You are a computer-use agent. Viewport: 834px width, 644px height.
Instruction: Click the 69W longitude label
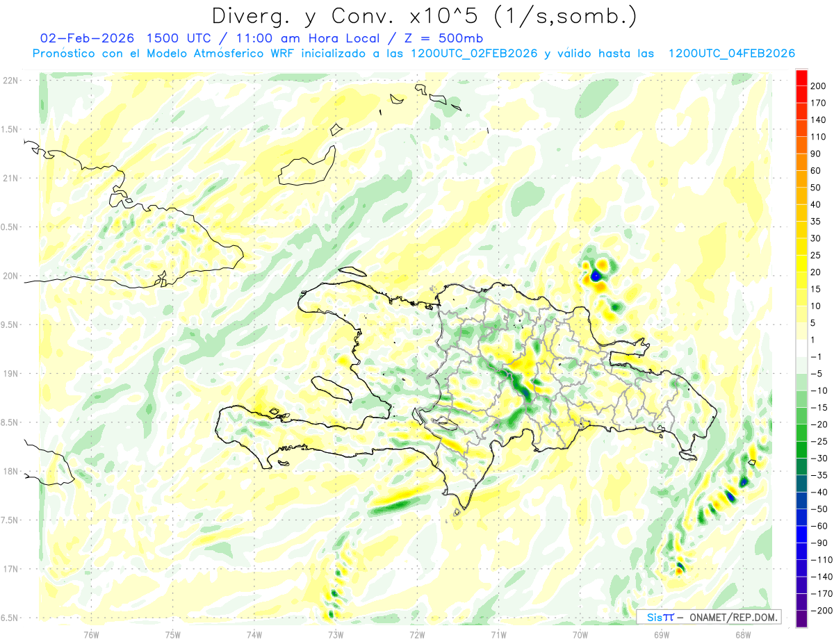[662, 635]
